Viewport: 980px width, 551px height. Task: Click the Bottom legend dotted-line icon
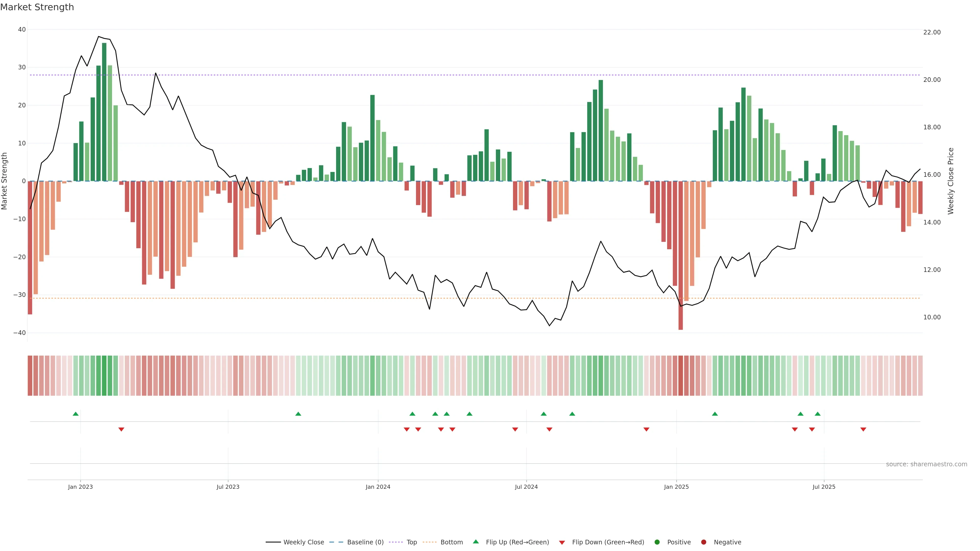[x=430, y=542]
